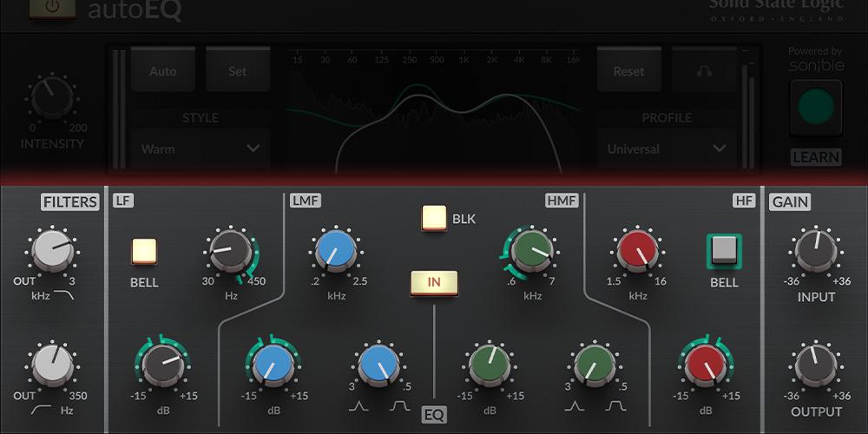
Task: Click the red HF frequency knob
Action: tap(638, 253)
